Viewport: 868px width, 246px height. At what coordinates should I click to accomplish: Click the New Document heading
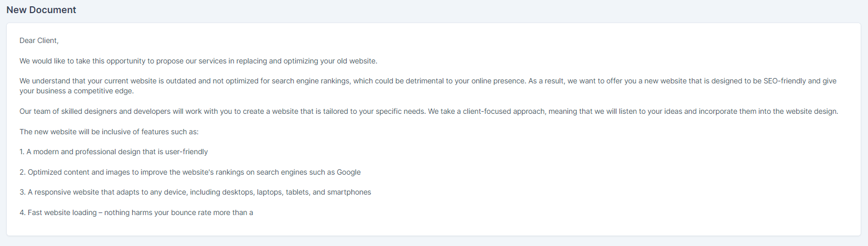[41, 10]
